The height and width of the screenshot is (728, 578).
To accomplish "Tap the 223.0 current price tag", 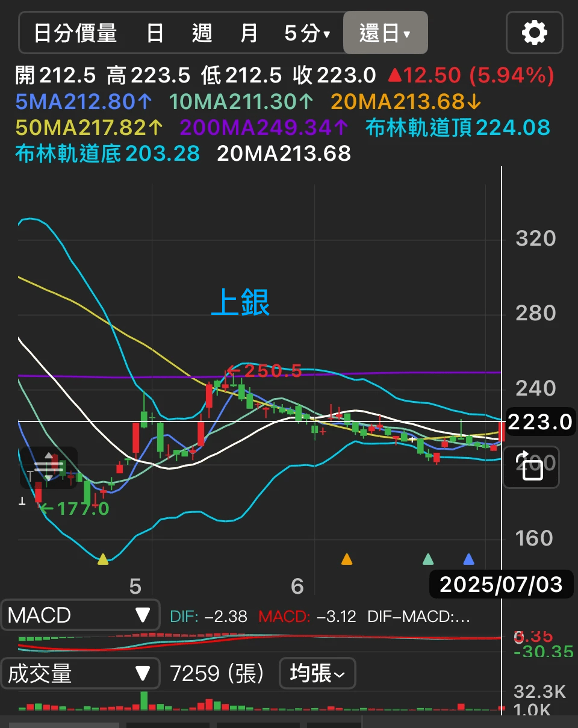I will click(x=540, y=422).
